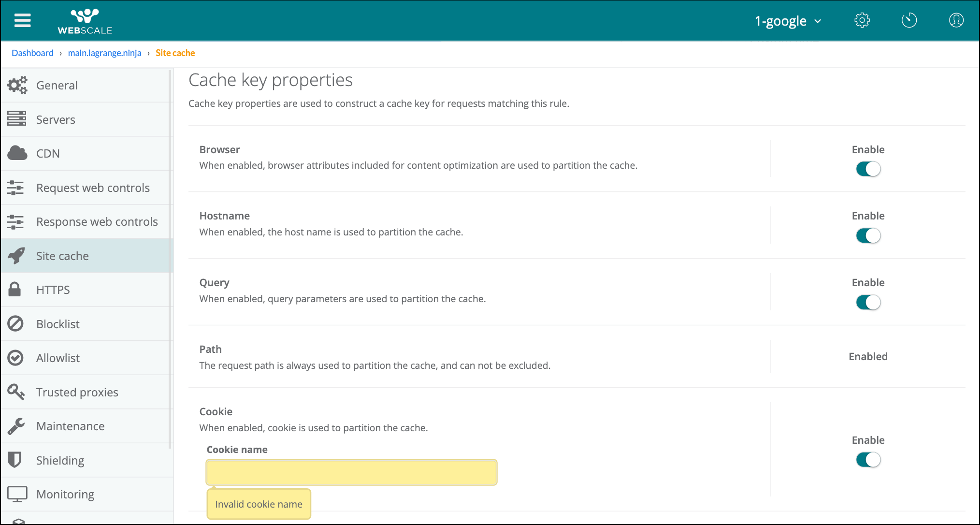This screenshot has height=525, width=980.
Task: Open the 1-google account dropdown
Action: 788,21
